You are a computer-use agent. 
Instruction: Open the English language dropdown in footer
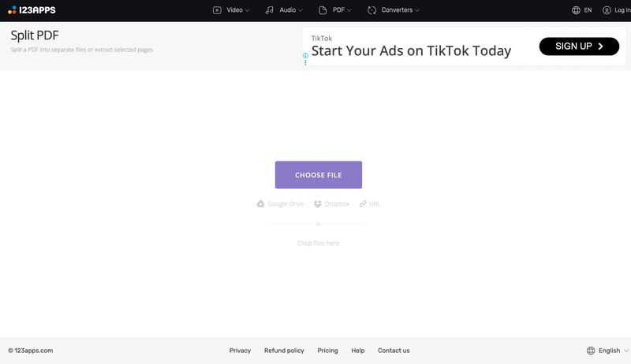(608, 351)
